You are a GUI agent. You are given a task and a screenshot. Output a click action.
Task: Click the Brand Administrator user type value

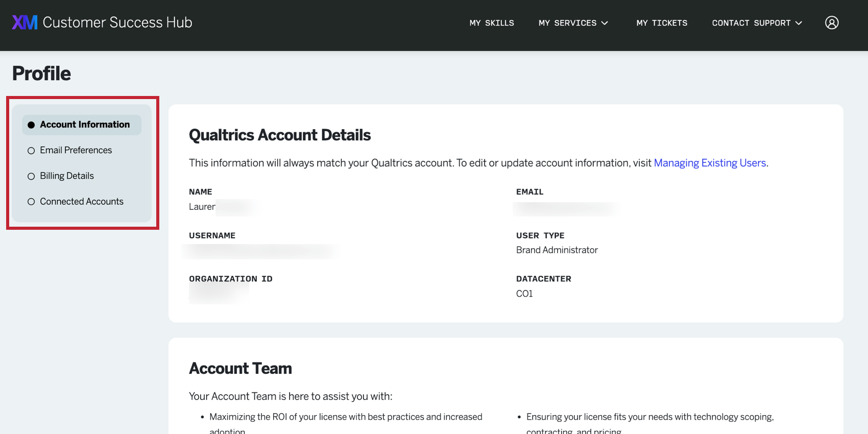point(557,250)
